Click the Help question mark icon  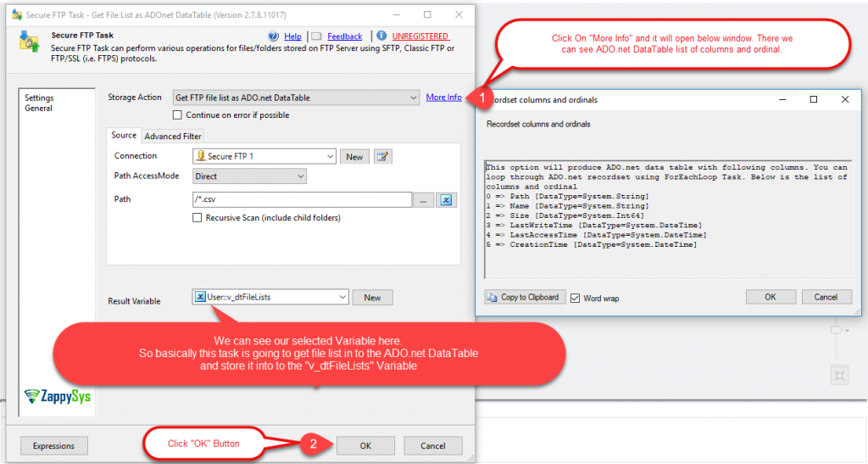[x=274, y=36]
